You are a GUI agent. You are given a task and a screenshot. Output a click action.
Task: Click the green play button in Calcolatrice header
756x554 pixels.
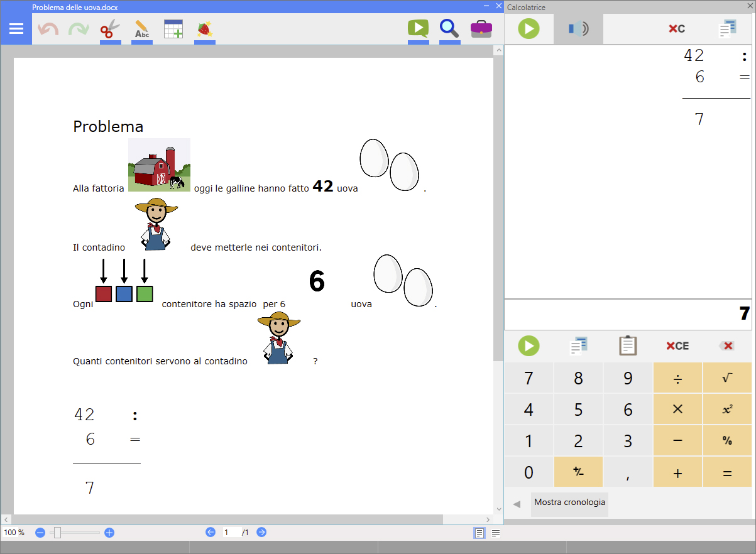click(529, 29)
